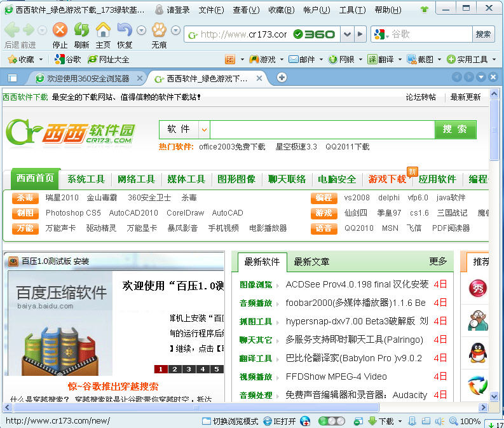Open the dropdown arrow next to the Restore icon
Screen dimensions: 504x428
(142, 31)
